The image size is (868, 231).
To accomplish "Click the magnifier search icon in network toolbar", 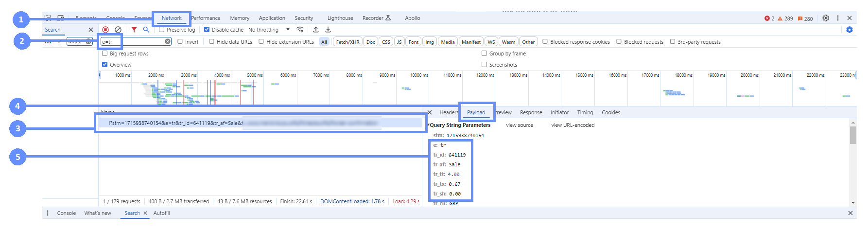I will (146, 30).
